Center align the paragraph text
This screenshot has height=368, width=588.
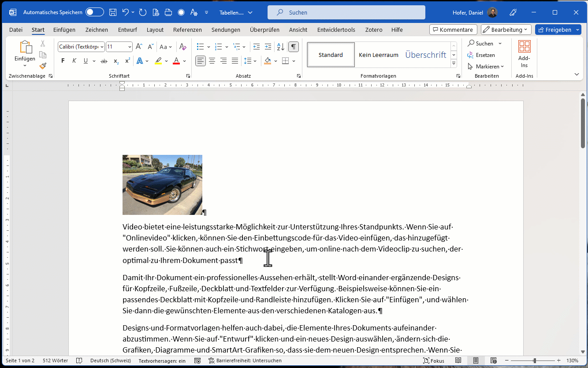pyautogui.click(x=212, y=61)
